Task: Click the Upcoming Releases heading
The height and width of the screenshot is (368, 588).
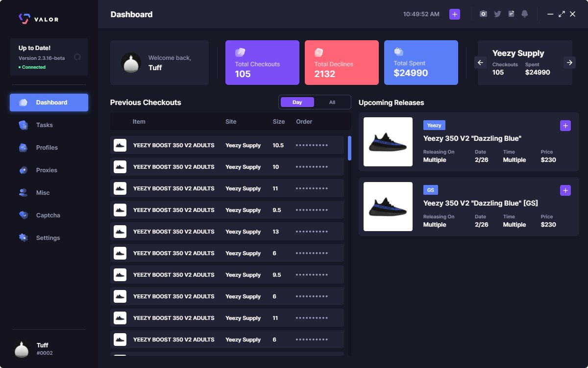Action: [x=392, y=103]
